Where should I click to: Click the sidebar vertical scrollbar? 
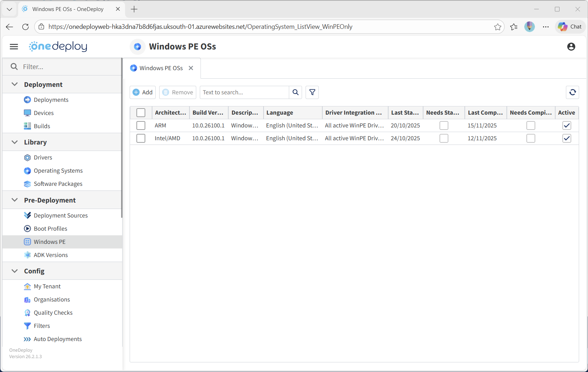(x=122, y=142)
